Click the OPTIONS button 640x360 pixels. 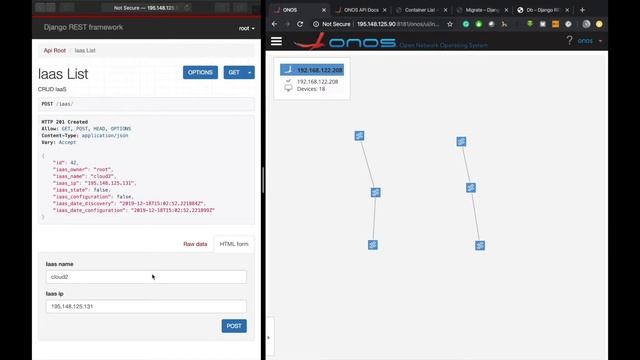pos(200,73)
